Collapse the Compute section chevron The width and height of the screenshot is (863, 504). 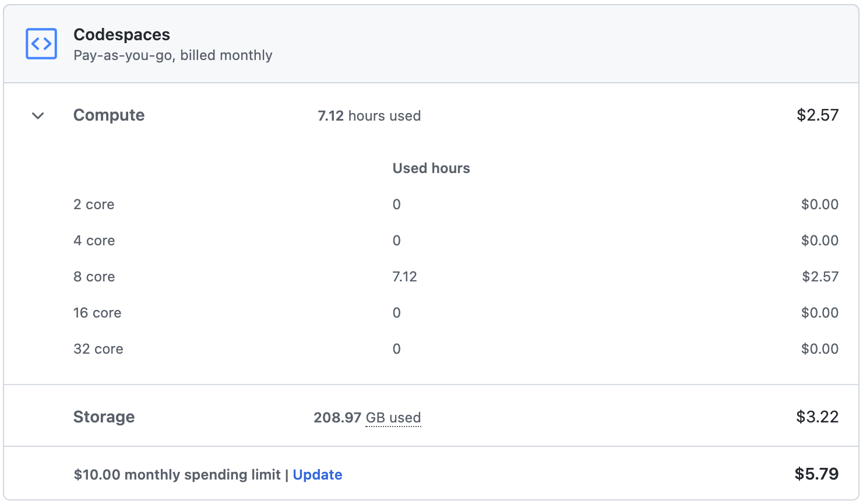(38, 115)
